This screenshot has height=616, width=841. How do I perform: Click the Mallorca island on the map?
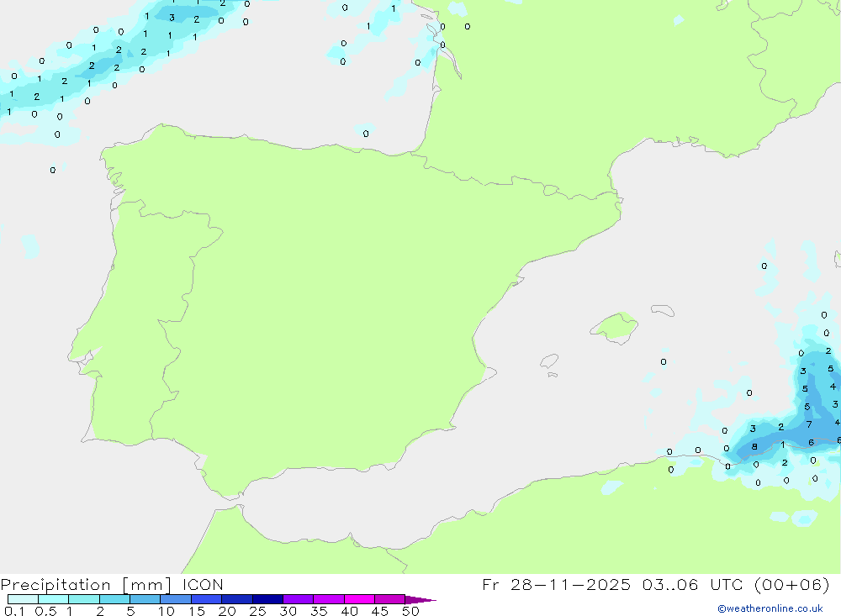pos(615,327)
